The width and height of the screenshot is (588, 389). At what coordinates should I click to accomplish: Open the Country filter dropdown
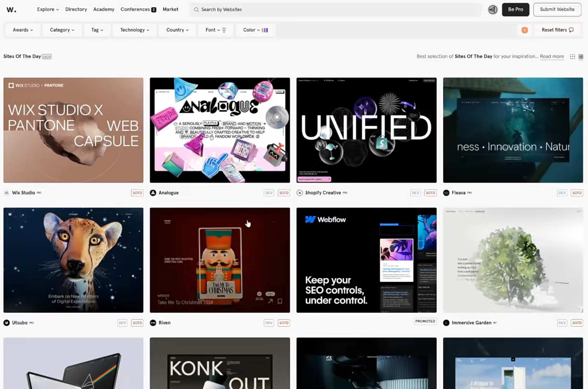(177, 30)
